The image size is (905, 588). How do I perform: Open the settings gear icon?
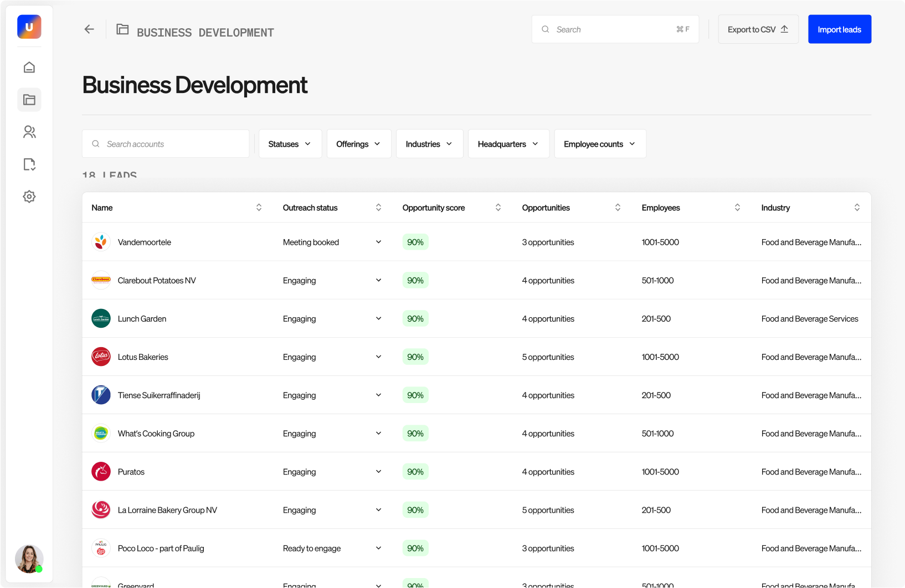click(x=29, y=197)
